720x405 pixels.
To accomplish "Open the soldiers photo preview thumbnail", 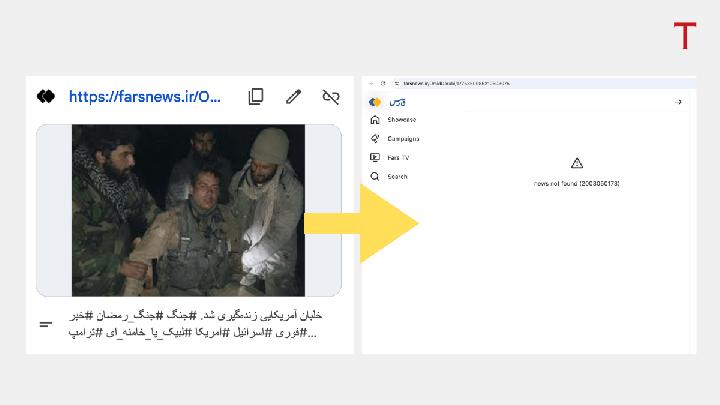I will click(188, 210).
